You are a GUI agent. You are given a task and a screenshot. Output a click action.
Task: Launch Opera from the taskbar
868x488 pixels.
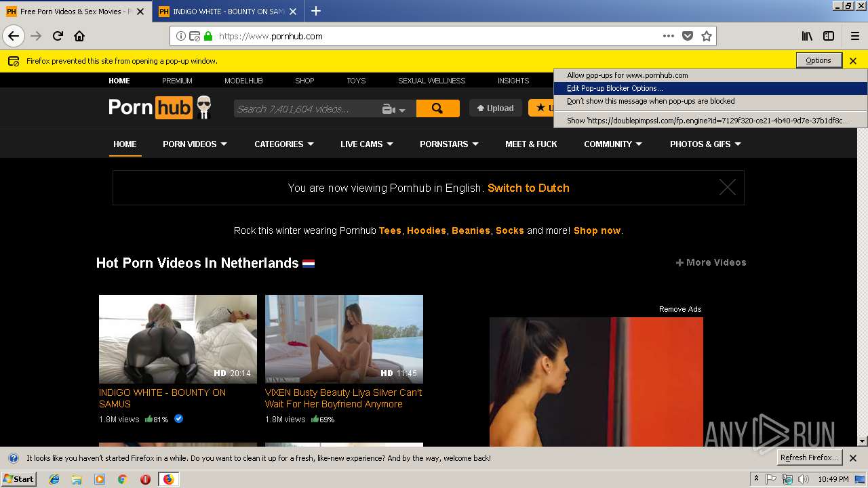click(x=145, y=479)
